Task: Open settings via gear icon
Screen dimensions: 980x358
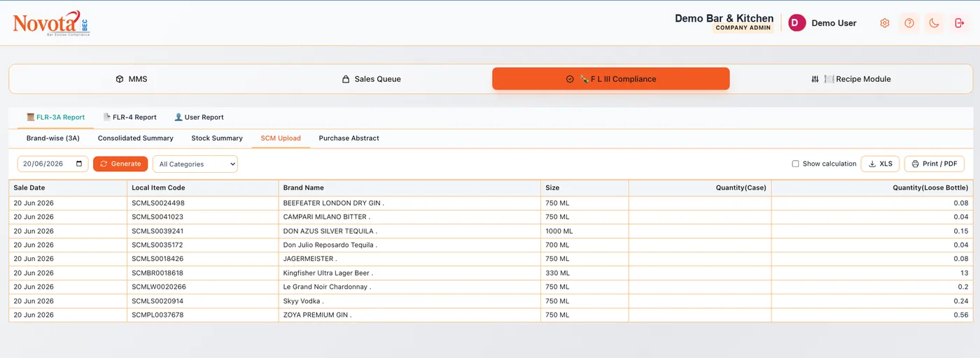Action: (x=885, y=23)
